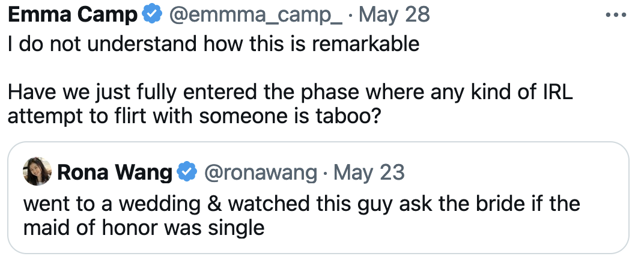644x268 pixels.
Task: Click the @emmma_camp_ handle
Action: (x=256, y=15)
